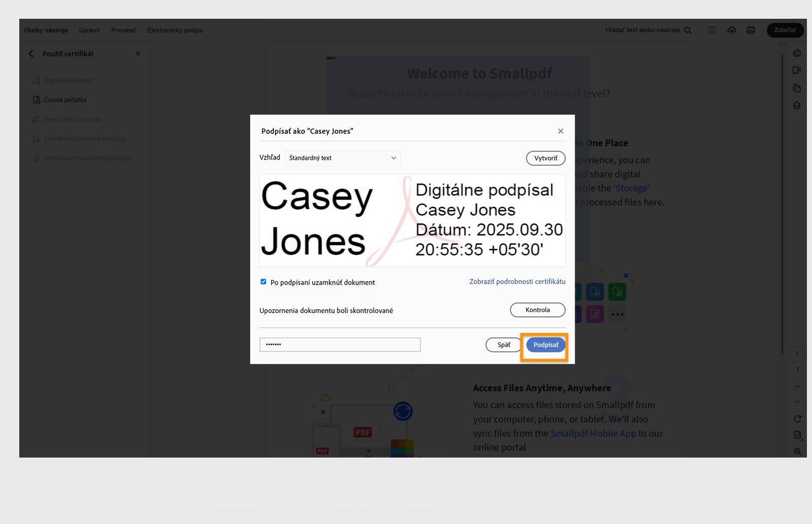Screen dimensions: 812x524
Task: Go to previous page with up chevron
Action: click(797, 387)
